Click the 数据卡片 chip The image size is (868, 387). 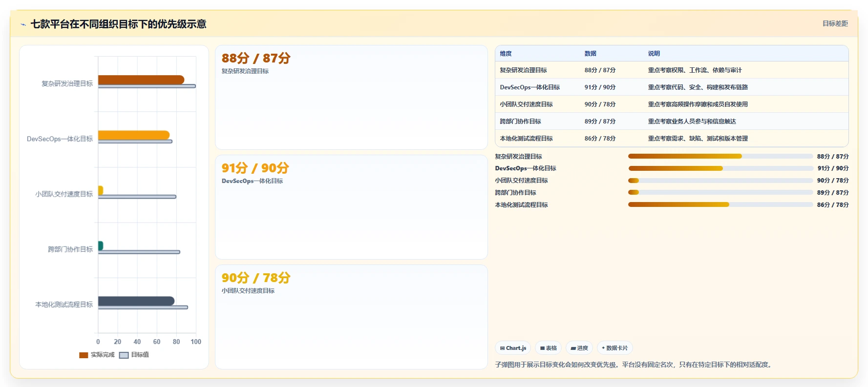click(x=614, y=348)
